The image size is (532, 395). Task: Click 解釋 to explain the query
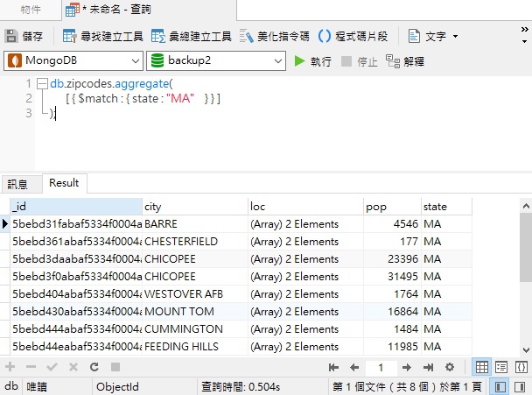(405, 61)
